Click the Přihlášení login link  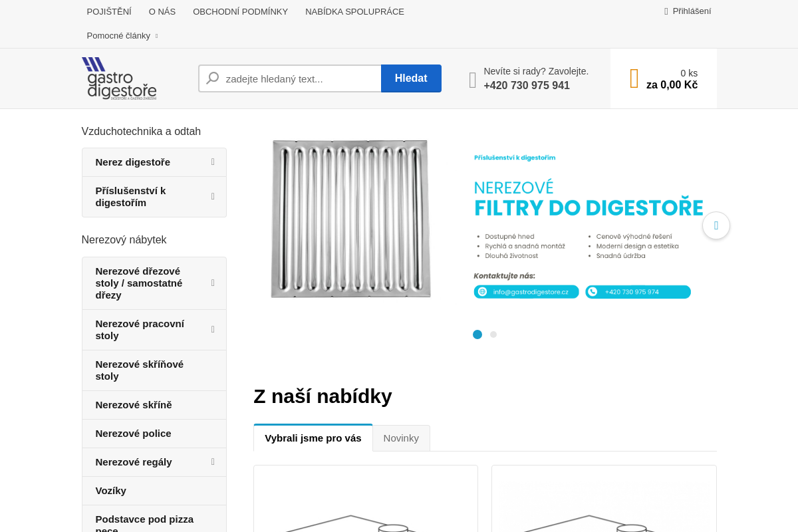(692, 11)
